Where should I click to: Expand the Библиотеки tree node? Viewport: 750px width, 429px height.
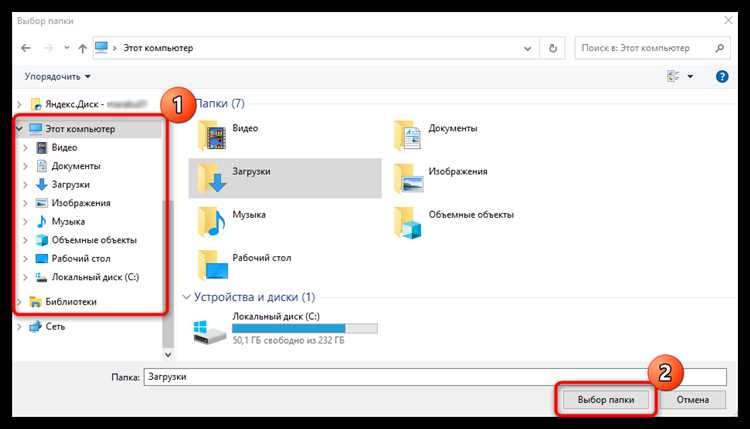(19, 302)
